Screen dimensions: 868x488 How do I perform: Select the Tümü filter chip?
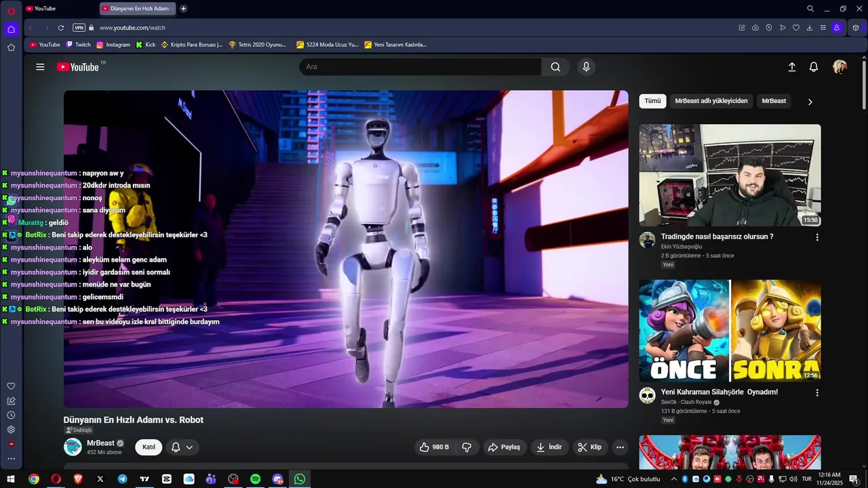(652, 101)
